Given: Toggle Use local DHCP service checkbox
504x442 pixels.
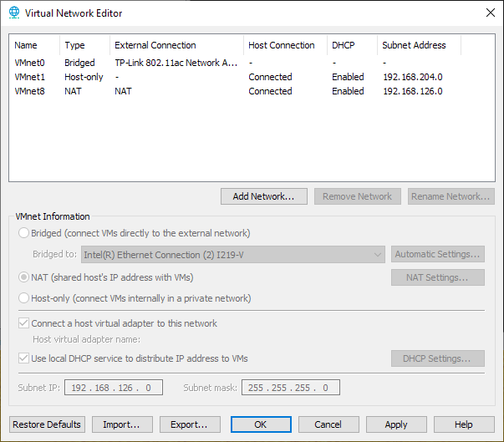Looking at the screenshot, I should coord(23,358).
